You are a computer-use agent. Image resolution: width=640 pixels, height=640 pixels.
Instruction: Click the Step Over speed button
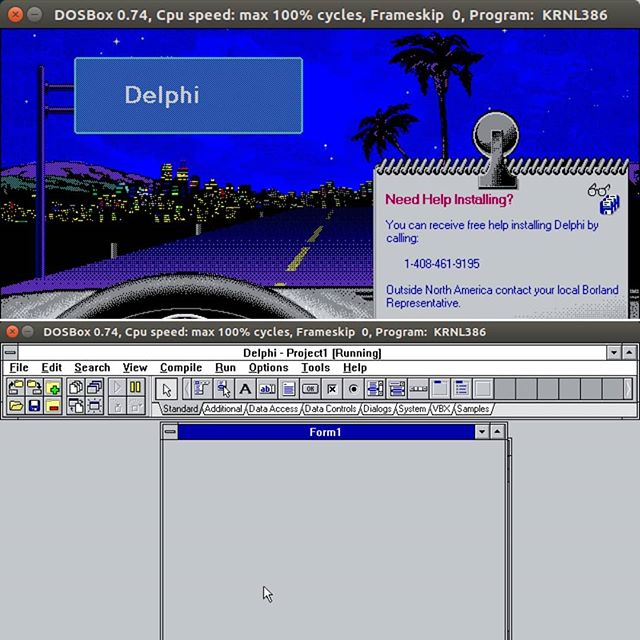point(136,406)
